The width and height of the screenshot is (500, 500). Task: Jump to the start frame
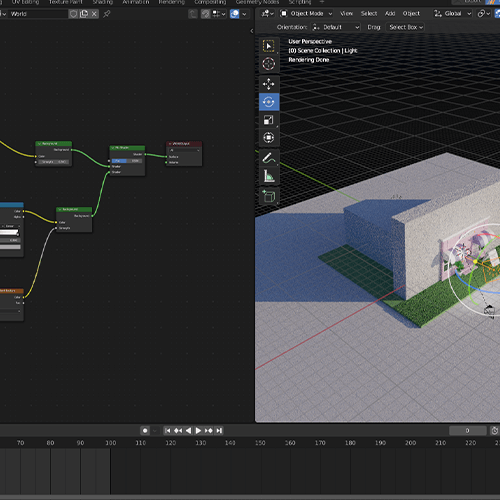[168, 431]
